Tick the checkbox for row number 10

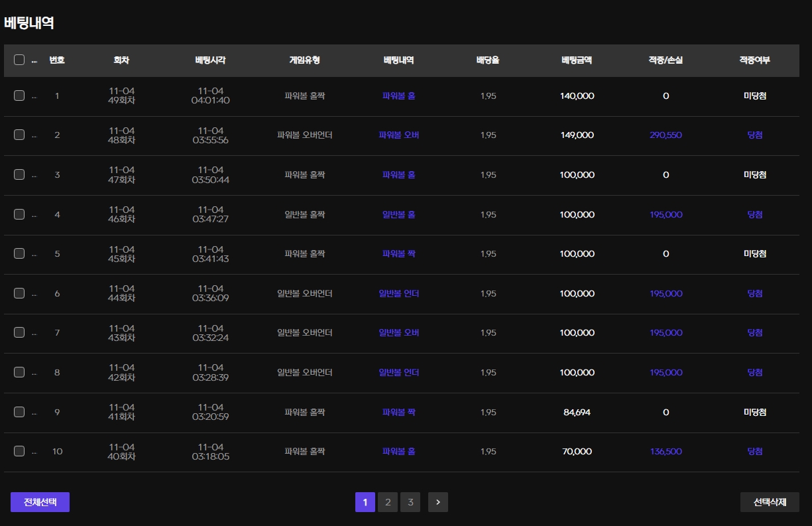click(19, 451)
